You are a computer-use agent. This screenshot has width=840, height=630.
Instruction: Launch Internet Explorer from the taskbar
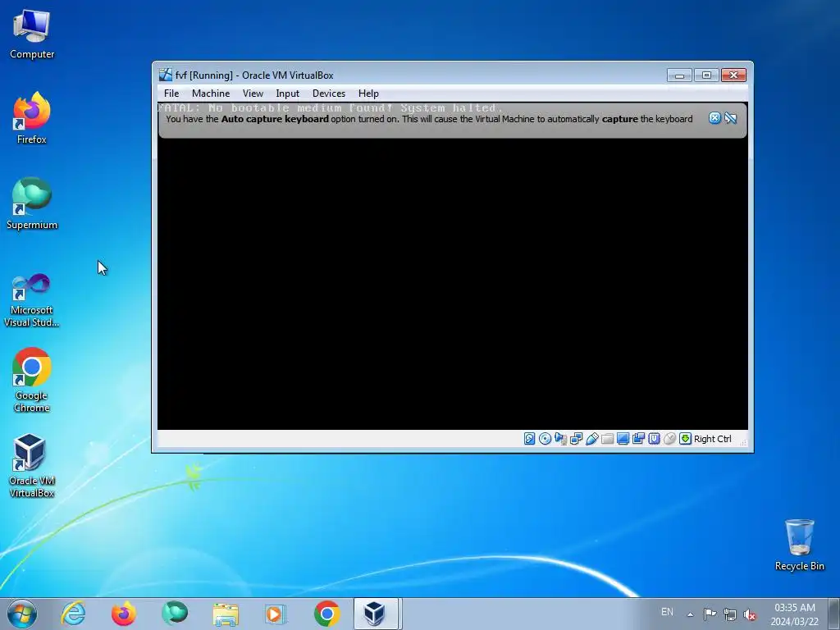[73, 614]
